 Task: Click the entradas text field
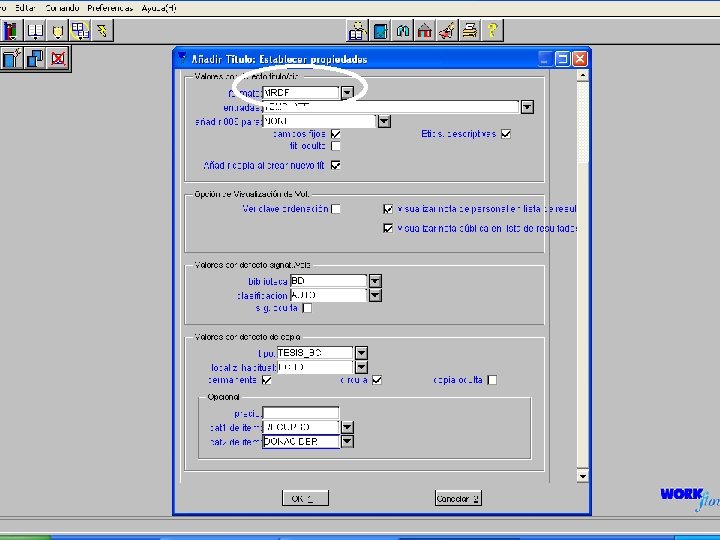[391, 107]
